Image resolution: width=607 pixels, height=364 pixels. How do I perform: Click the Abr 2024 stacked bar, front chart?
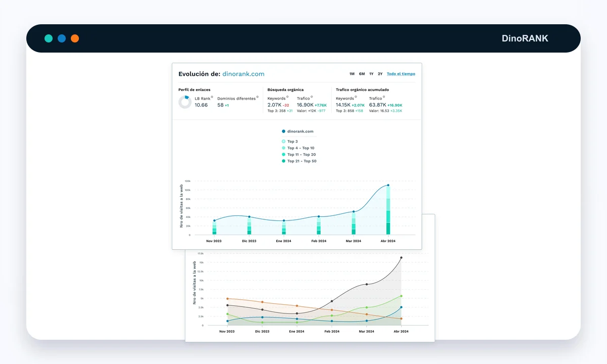(388, 210)
